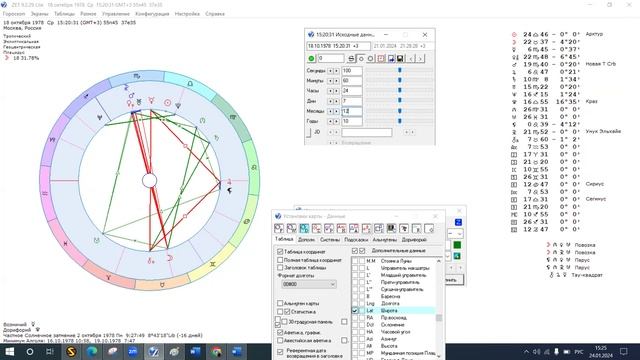Decrease the 'Секунды' stepper
640x360 pixels.
click(x=331, y=71)
